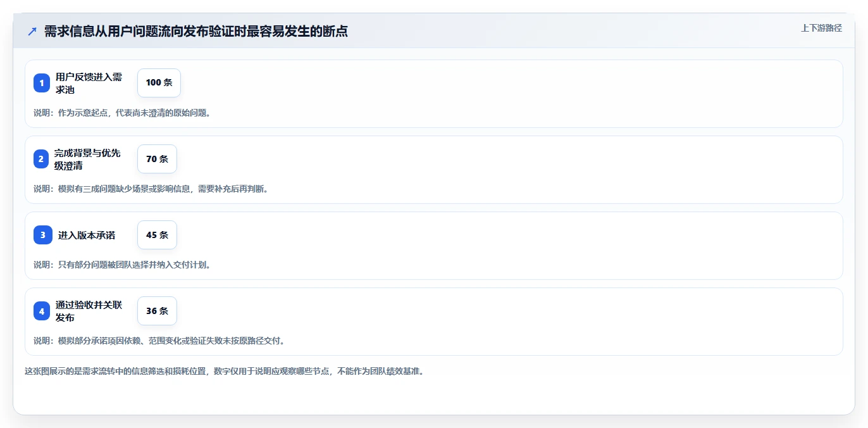This screenshot has width=868, height=428.
Task: Click the step label 进入版本承诺
Action: [x=87, y=235]
